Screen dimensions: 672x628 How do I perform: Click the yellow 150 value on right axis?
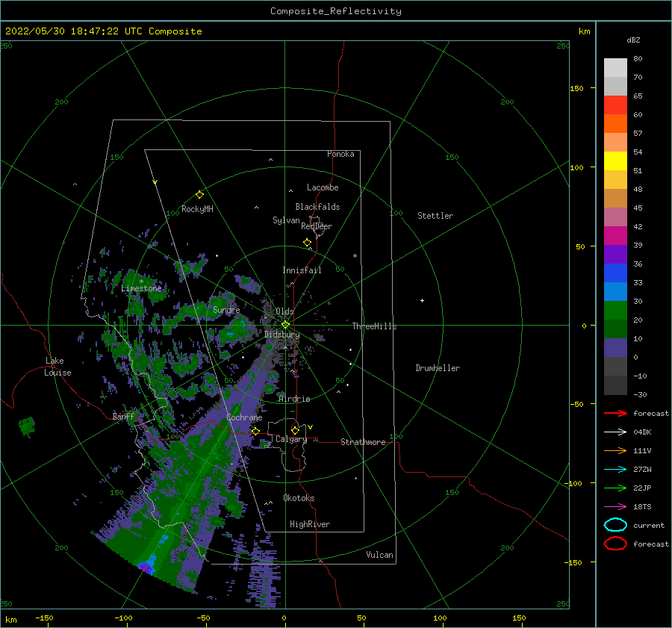(x=576, y=88)
